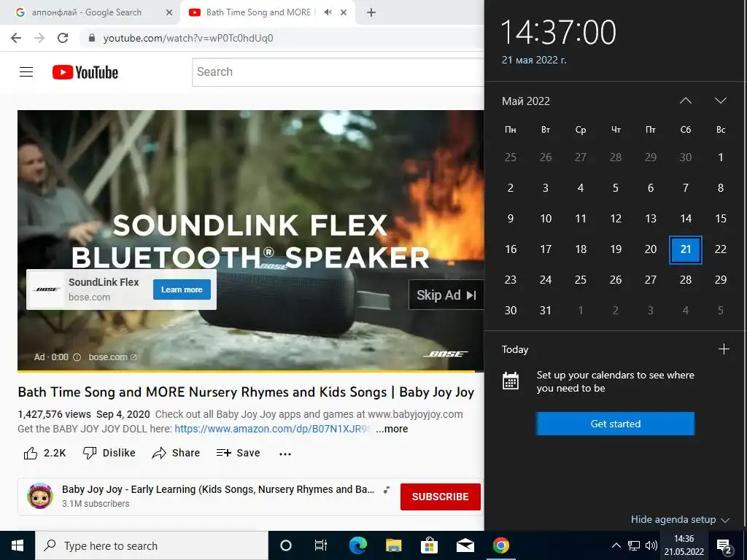Add a new calendar event with plus
Screen dimensions: 747x560
(724, 349)
